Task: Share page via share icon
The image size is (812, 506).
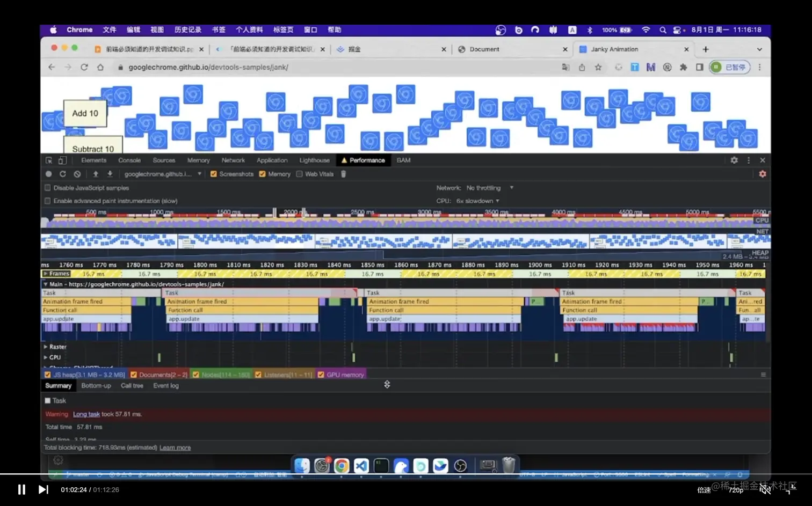Action: [582, 67]
